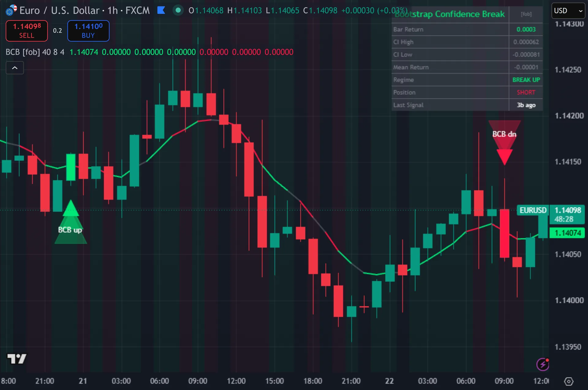Collapse the indicator legend with the chevron
The width and height of the screenshot is (588, 390).
[15, 68]
